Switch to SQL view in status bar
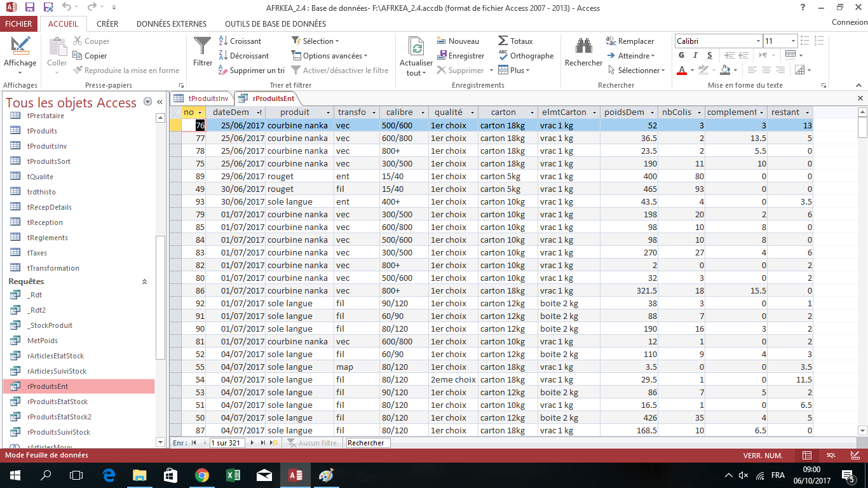 [x=831, y=456]
